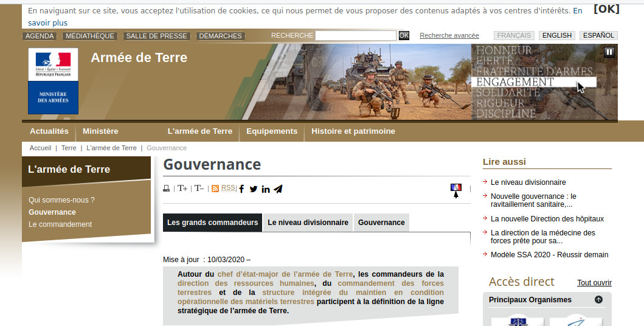Click Tout ouvrir to expand all
Screen dimensions: 644x326
pos(594,283)
